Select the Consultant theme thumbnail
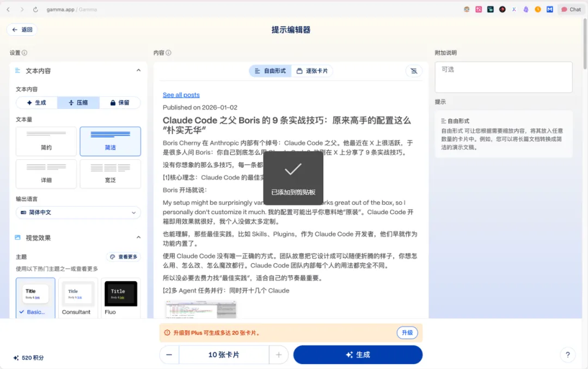 (x=78, y=298)
